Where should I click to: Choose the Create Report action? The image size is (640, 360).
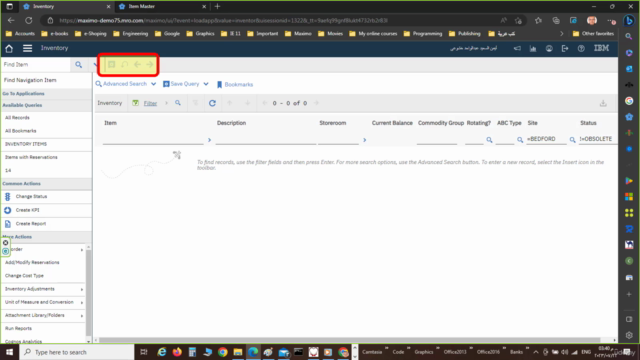[x=31, y=224]
